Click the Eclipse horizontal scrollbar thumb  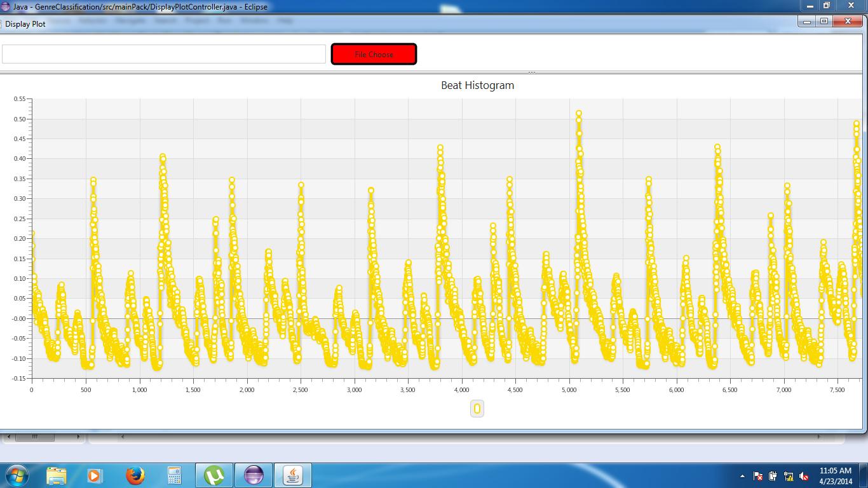click(34, 437)
